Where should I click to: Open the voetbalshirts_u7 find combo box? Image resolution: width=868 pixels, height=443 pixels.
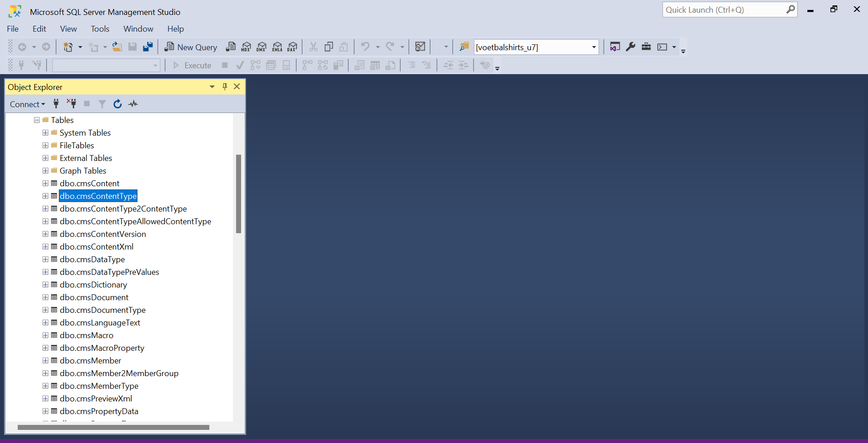click(x=536, y=47)
